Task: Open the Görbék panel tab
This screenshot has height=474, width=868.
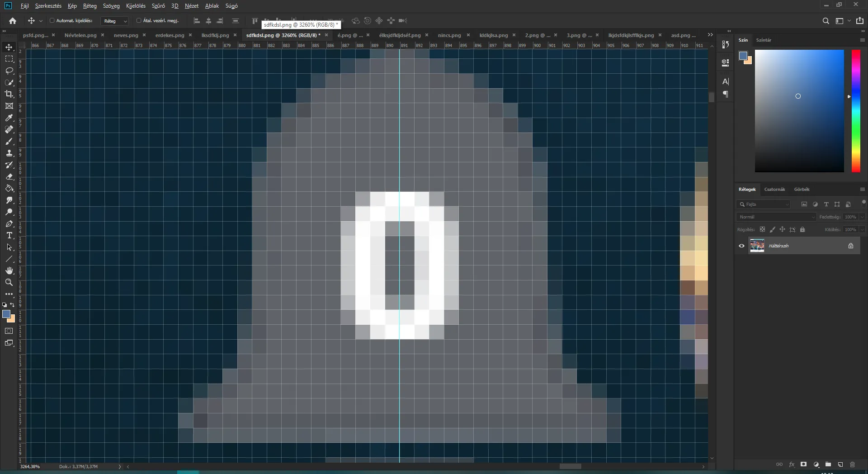Action: (802, 189)
